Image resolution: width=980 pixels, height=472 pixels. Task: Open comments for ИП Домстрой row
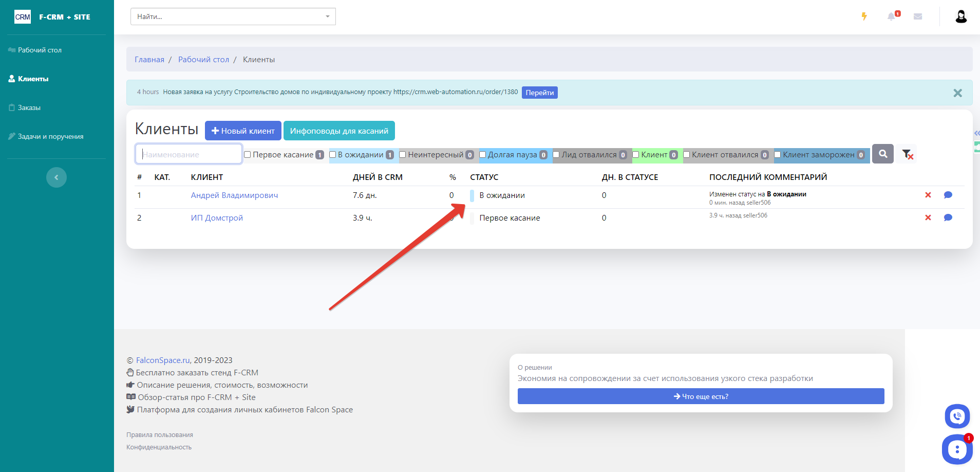(x=948, y=217)
